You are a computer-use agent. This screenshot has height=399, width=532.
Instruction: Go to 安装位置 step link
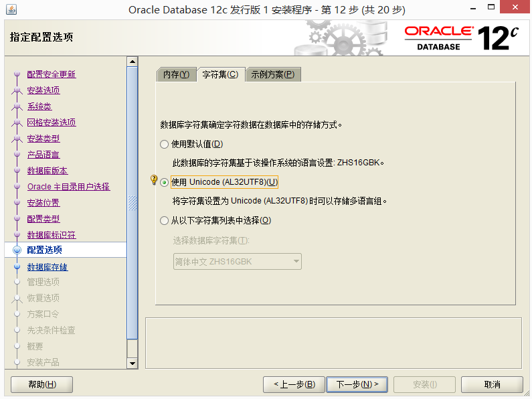[43, 203]
